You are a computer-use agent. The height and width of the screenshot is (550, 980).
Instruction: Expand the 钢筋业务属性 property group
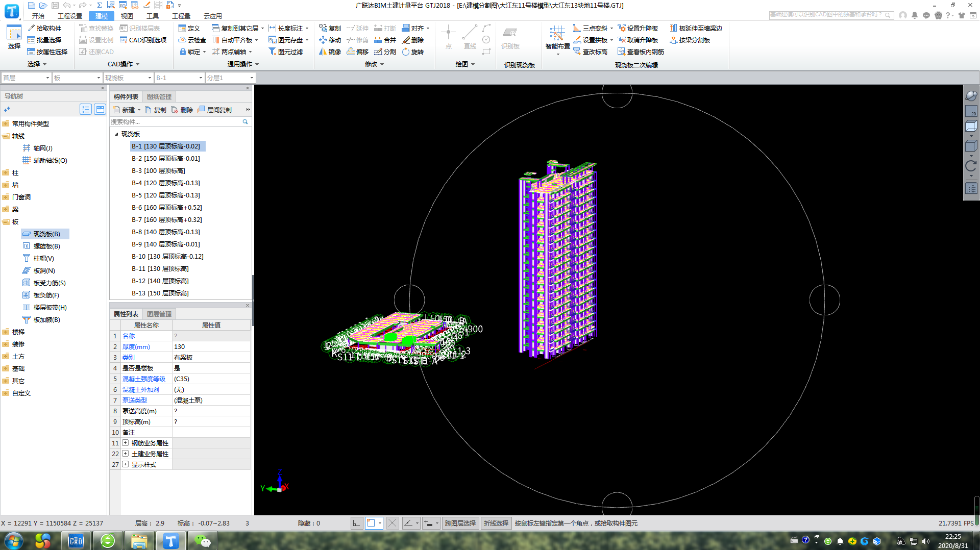(125, 443)
